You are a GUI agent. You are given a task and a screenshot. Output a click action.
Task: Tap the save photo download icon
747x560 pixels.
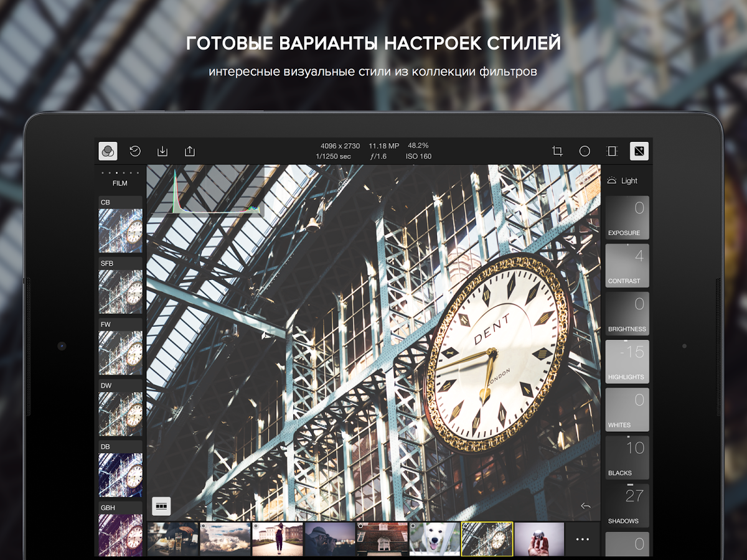point(162,151)
